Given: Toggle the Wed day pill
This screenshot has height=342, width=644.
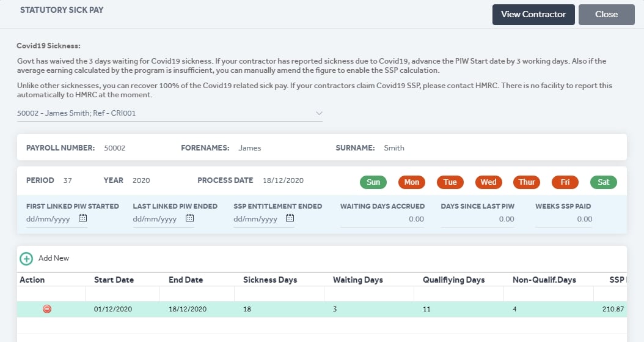Looking at the screenshot, I should (x=488, y=182).
